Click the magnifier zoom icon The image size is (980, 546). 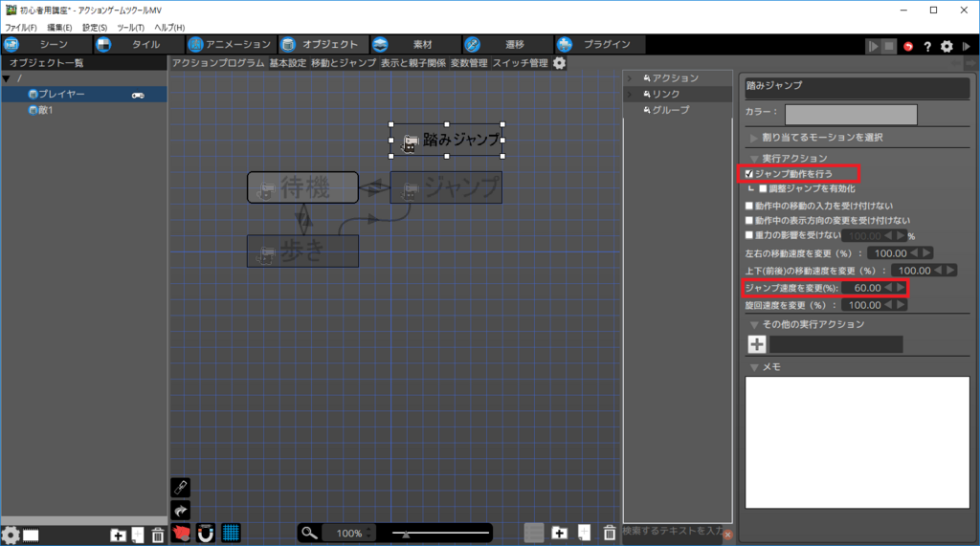(309, 533)
